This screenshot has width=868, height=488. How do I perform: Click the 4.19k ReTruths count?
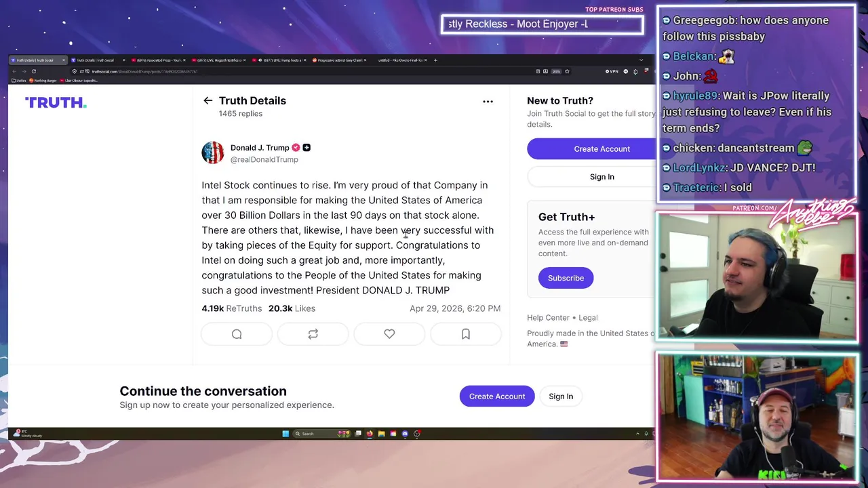point(231,308)
